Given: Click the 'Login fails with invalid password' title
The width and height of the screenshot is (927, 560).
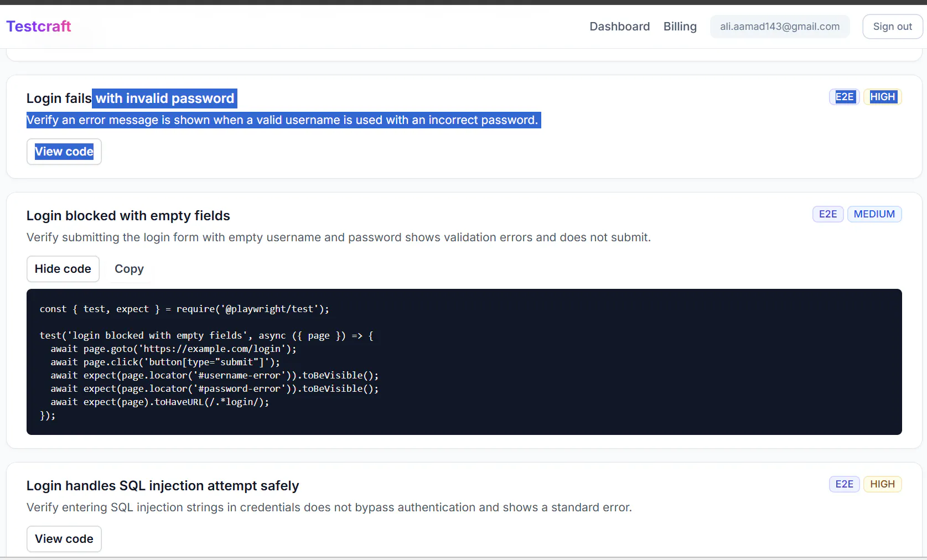Looking at the screenshot, I should (x=131, y=98).
